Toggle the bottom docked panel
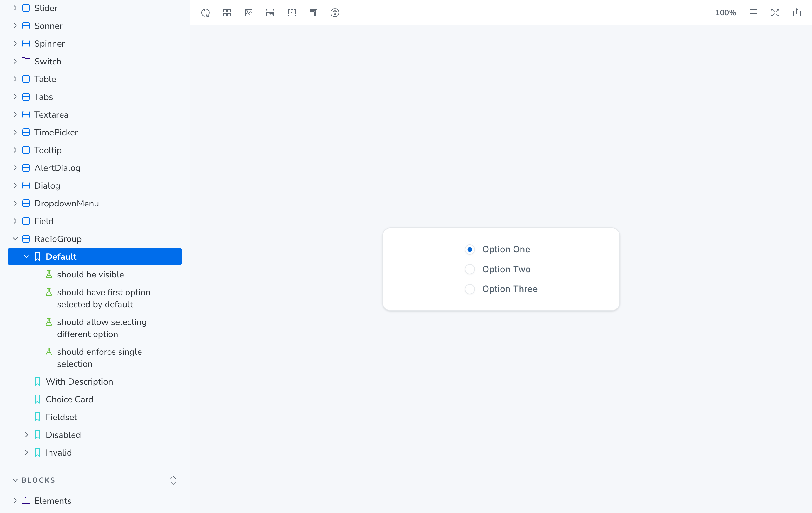Screen dimensions: 812x513 coord(754,12)
